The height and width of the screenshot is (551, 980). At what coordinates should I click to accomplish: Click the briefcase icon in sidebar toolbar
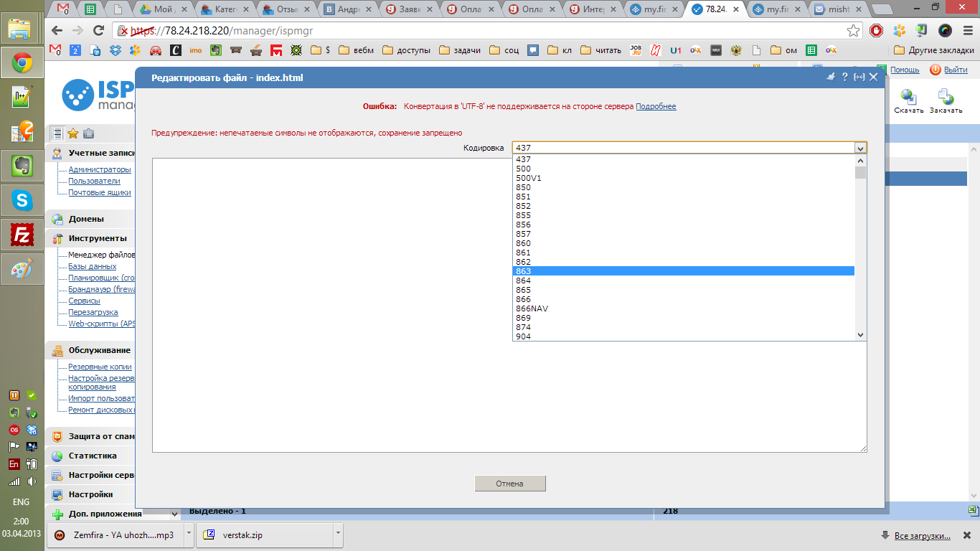pos(88,133)
